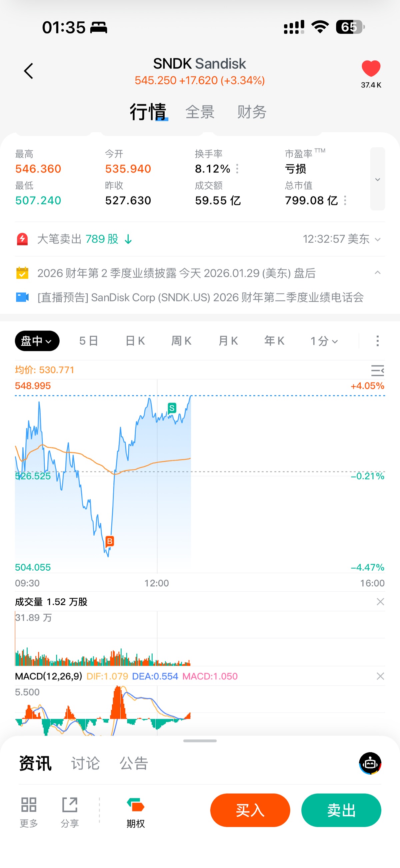400x868 pixels.
Task: Close the 成交量 volume indicator panel
Action: click(x=380, y=601)
